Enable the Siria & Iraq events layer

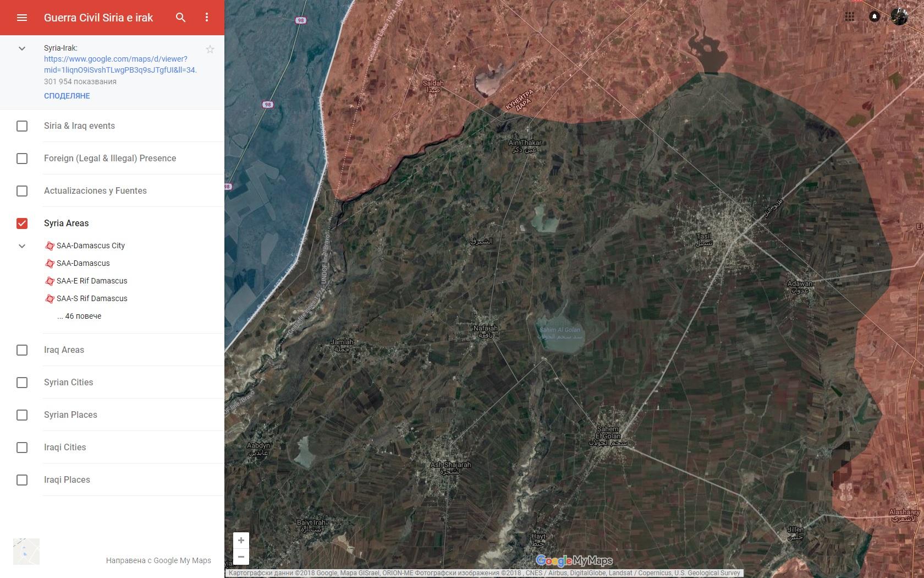pos(22,126)
